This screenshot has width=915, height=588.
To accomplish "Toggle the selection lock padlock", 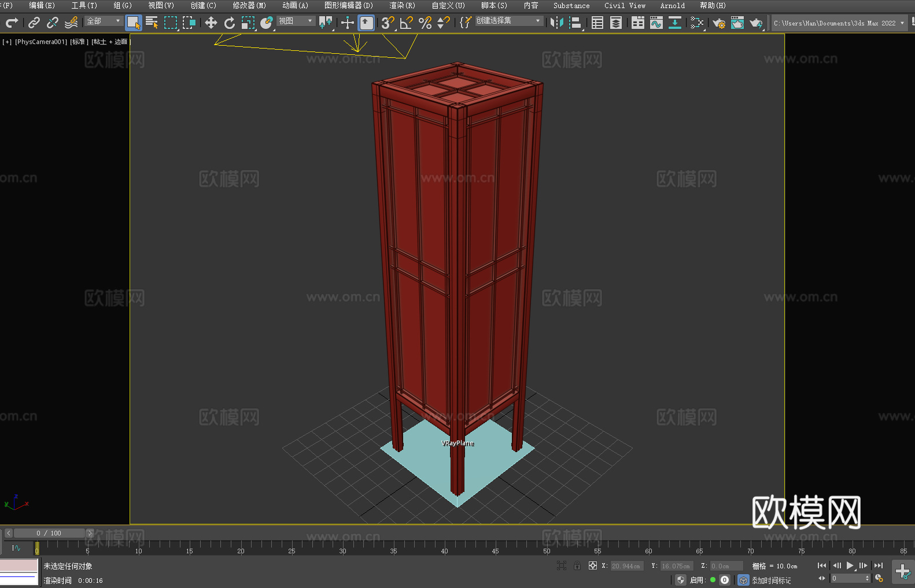I will point(577,565).
